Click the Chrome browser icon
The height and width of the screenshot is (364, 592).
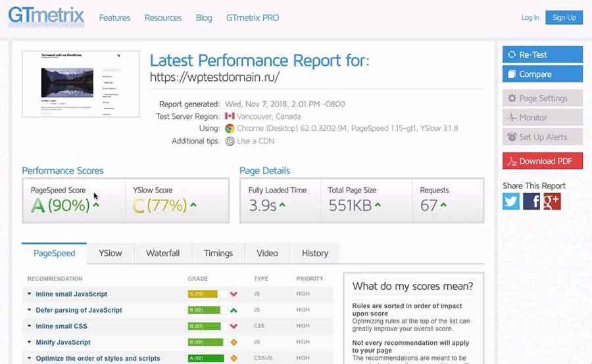point(230,129)
